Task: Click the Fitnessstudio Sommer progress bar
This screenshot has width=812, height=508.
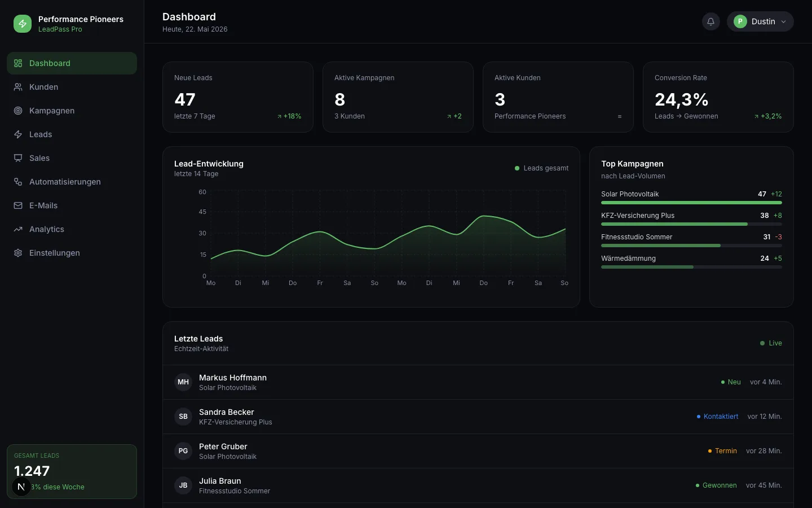Action: 691,246
